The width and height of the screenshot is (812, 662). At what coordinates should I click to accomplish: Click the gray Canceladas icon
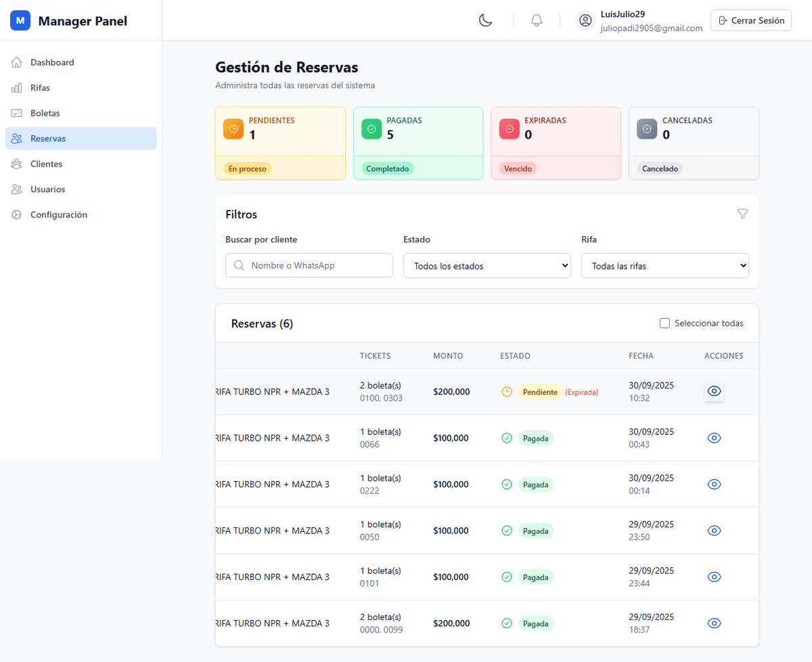(x=647, y=129)
